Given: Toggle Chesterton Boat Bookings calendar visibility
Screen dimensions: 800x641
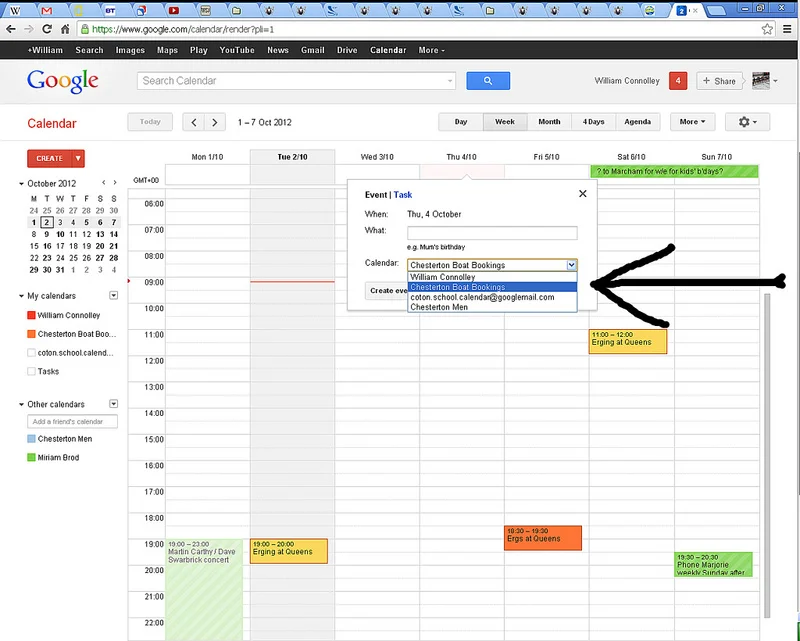Looking at the screenshot, I should point(31,334).
